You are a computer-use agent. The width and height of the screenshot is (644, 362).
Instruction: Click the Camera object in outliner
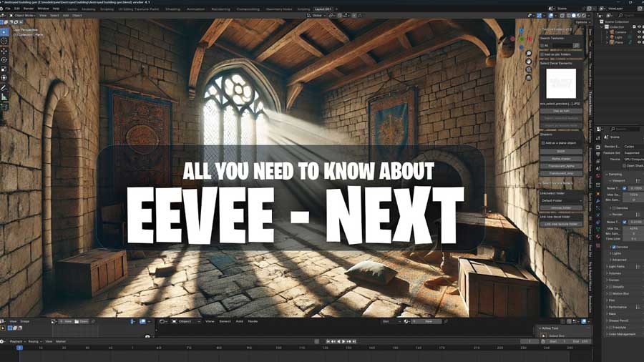pyautogui.click(x=617, y=32)
